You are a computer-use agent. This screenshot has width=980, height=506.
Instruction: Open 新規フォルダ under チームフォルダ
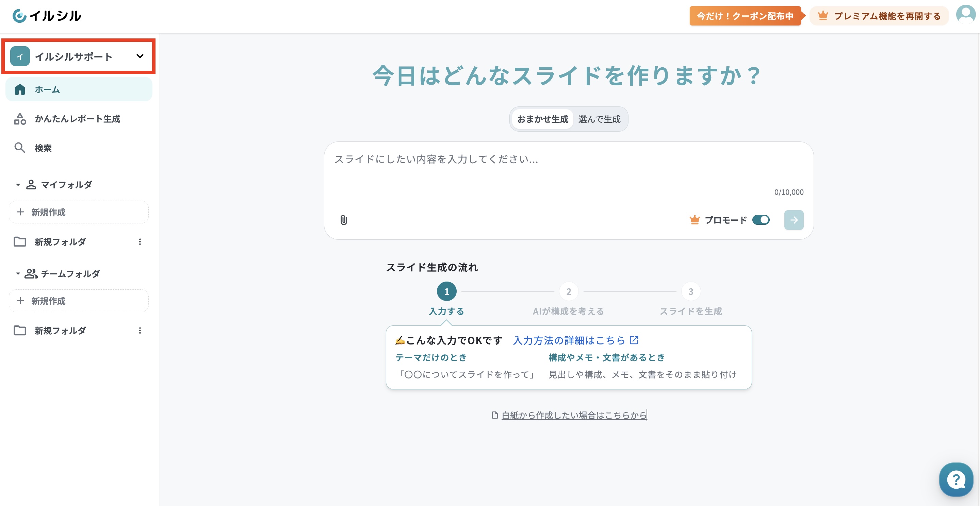79,331
